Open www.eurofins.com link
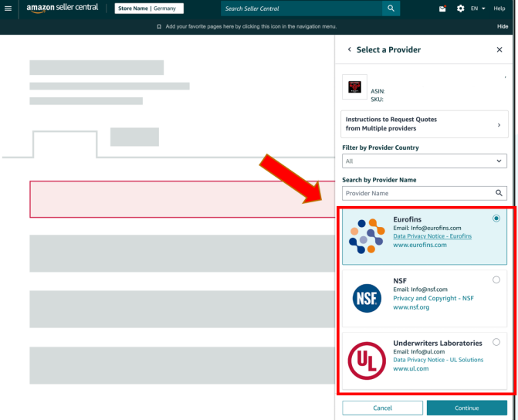The width and height of the screenshot is (518, 420). point(419,245)
